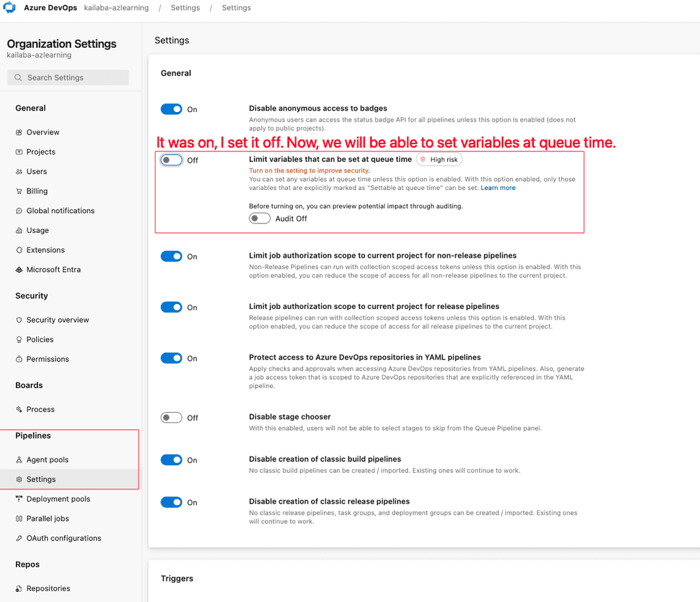The width and height of the screenshot is (700, 602).
Task: Click the High risk warning icon
Action: tap(422, 159)
